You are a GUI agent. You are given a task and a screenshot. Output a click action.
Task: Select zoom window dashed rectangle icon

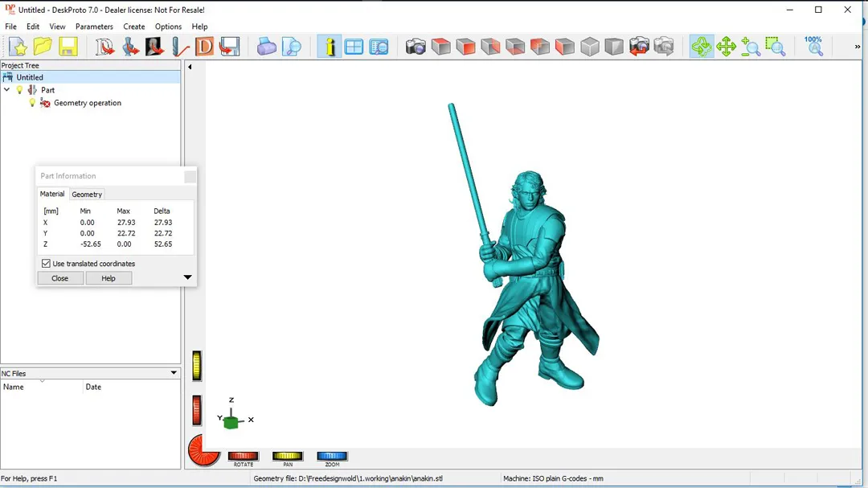click(x=776, y=47)
